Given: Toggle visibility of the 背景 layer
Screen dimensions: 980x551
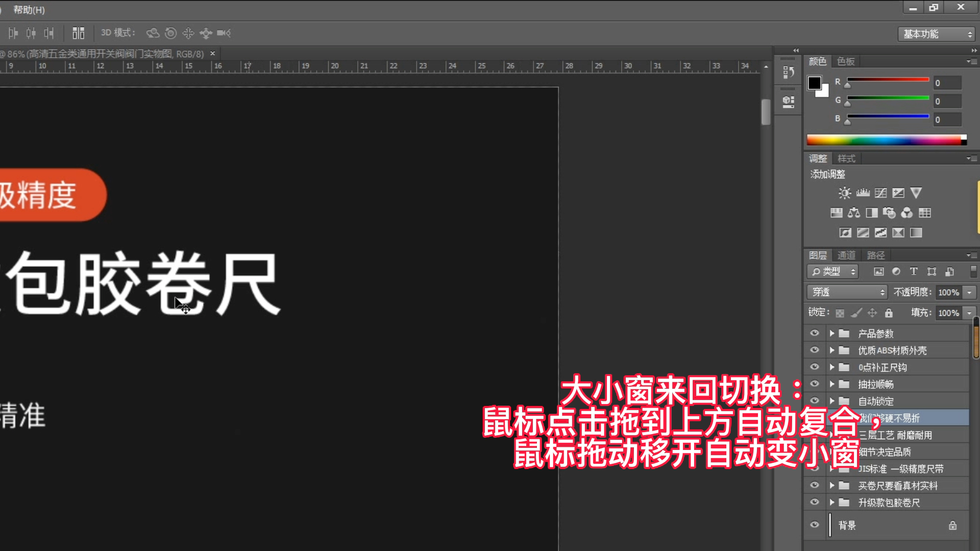Looking at the screenshot, I should 814,524.
